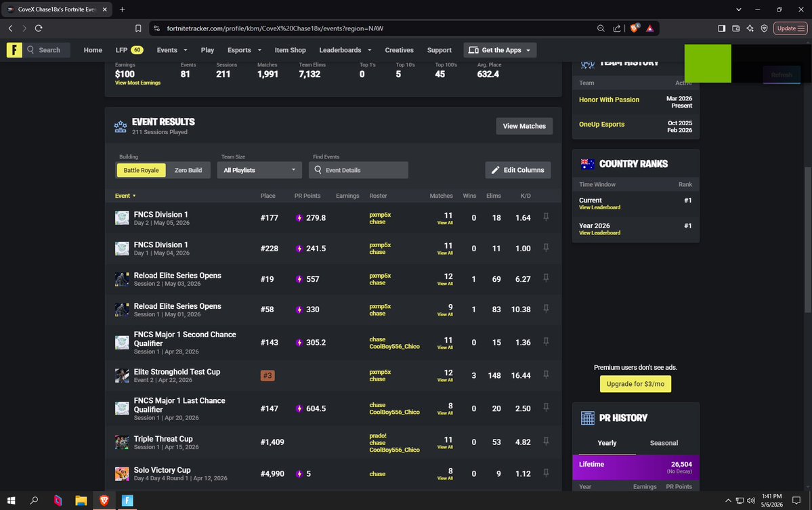Click the browser back arrow
This screenshot has width=812, height=510.
pyautogui.click(x=10, y=28)
